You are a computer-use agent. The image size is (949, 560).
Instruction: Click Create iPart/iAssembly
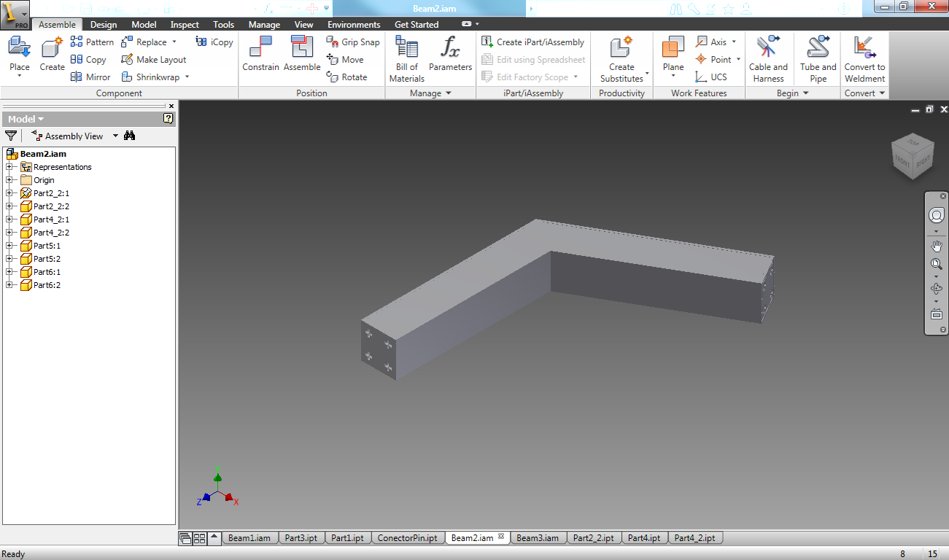[x=533, y=42]
